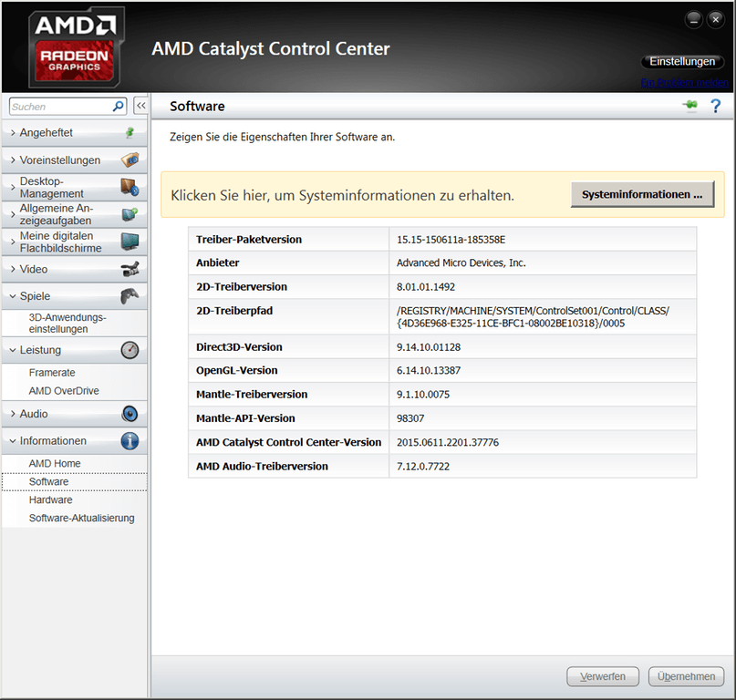Click the blue Informationen info icon
The image size is (736, 700).
(x=130, y=441)
